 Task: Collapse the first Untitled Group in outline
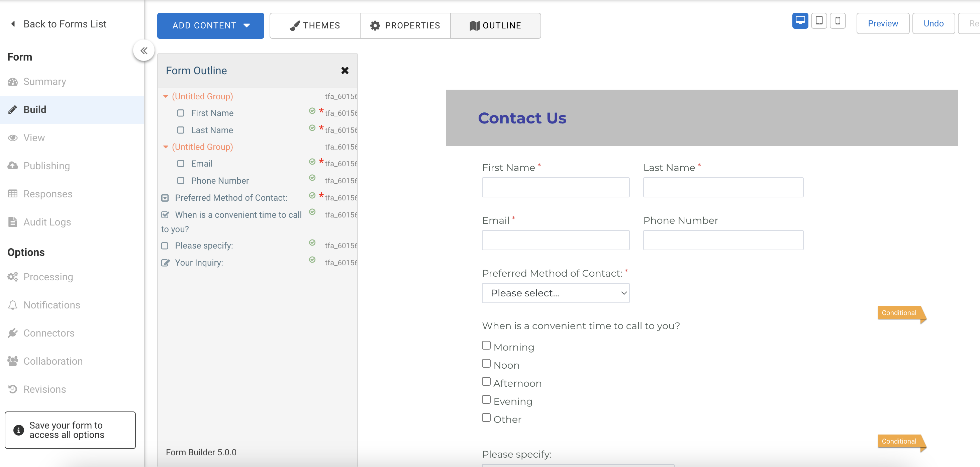pyautogui.click(x=166, y=96)
